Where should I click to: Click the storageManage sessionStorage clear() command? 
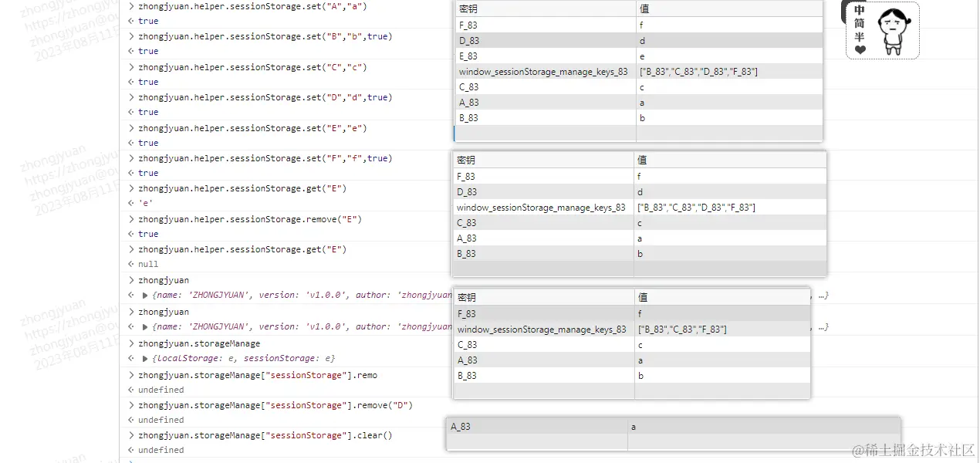point(265,435)
